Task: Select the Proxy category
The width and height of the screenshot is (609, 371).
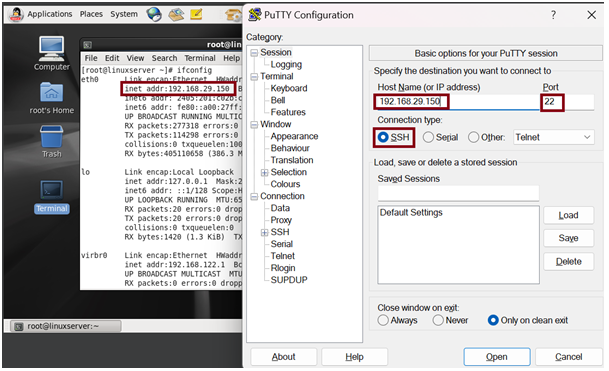Action: pos(281,220)
